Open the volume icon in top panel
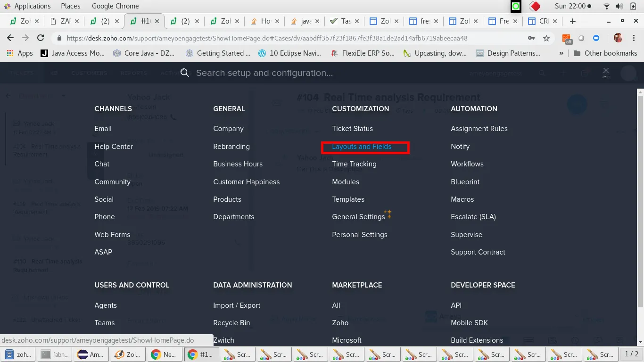This screenshot has height=362, width=644. coord(619,6)
